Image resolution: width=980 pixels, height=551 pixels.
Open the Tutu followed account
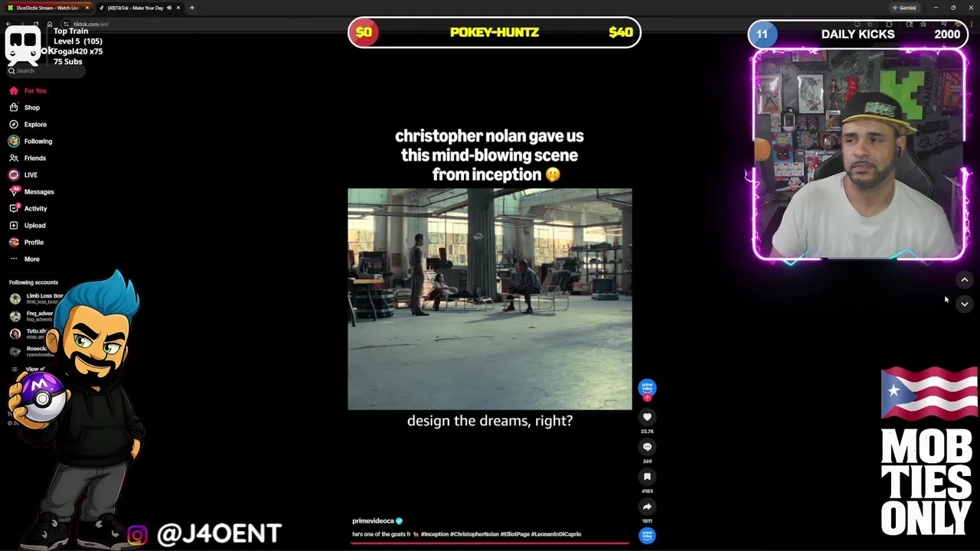pos(29,334)
